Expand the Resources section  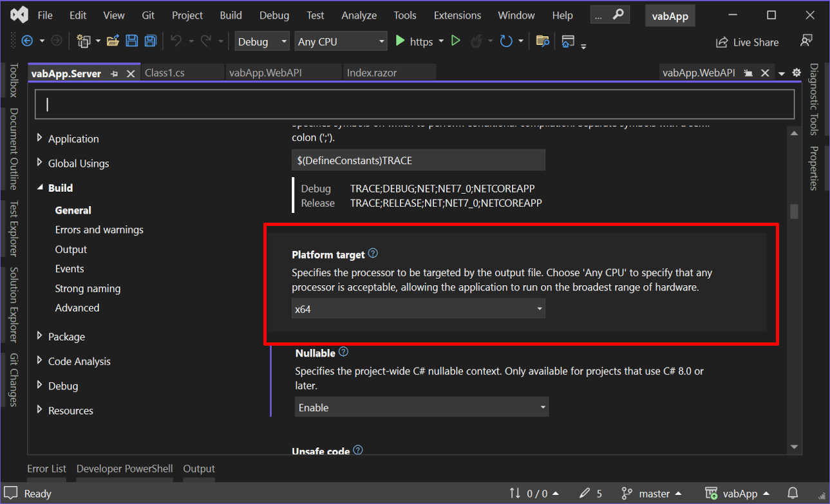pos(40,409)
